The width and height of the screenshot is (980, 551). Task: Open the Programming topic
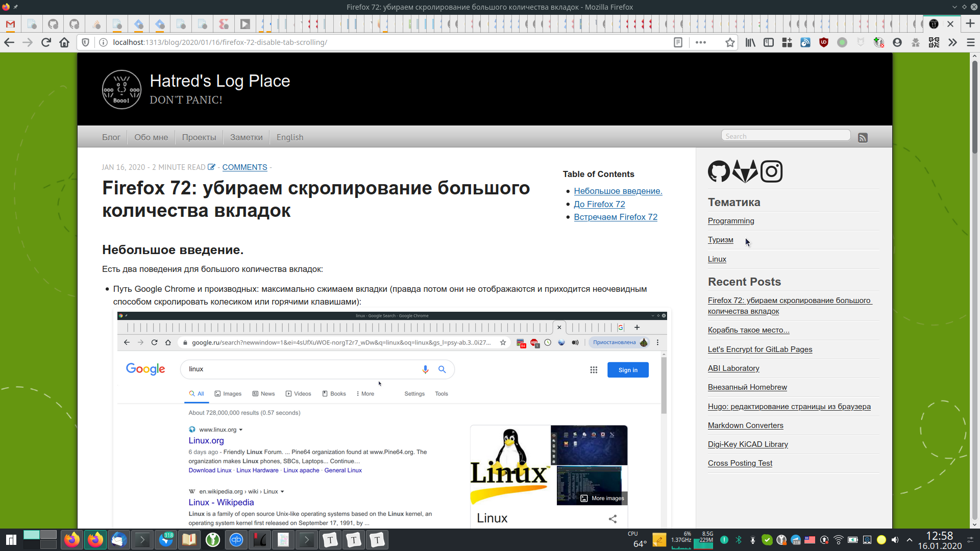click(731, 221)
